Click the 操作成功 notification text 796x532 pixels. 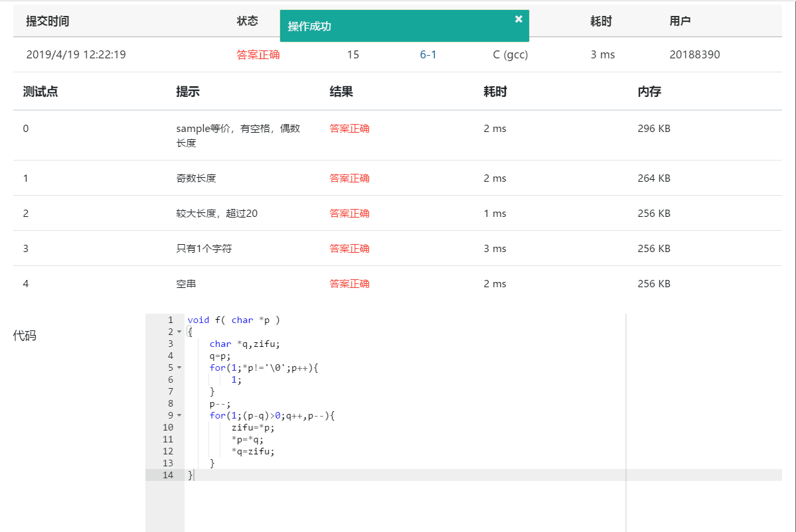pos(309,27)
